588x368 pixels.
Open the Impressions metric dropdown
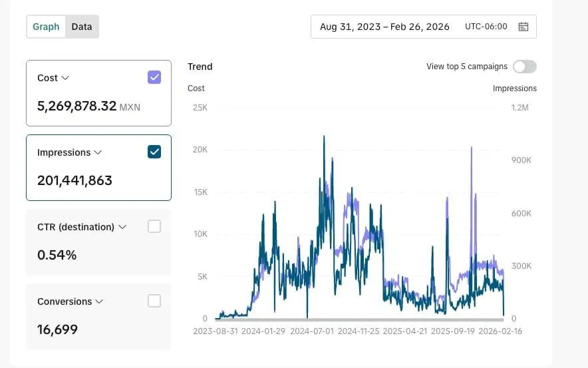(x=98, y=152)
